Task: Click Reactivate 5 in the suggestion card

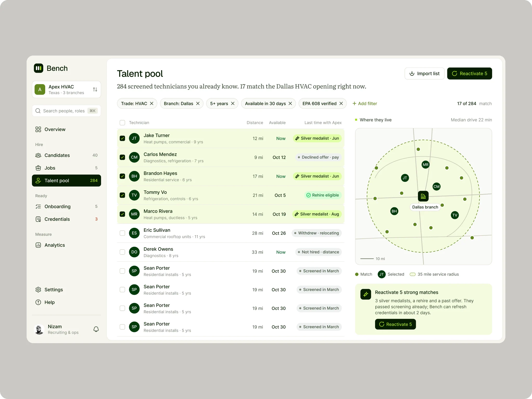Action: [x=395, y=324]
